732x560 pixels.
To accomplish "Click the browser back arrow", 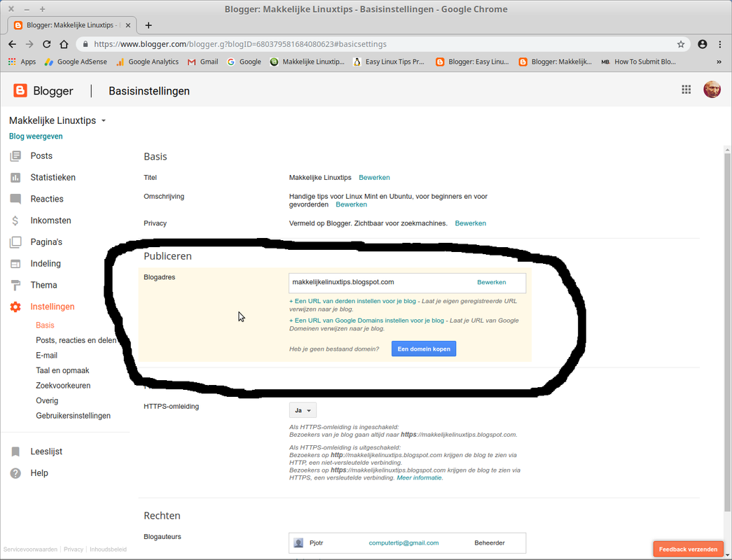I will click(12, 44).
